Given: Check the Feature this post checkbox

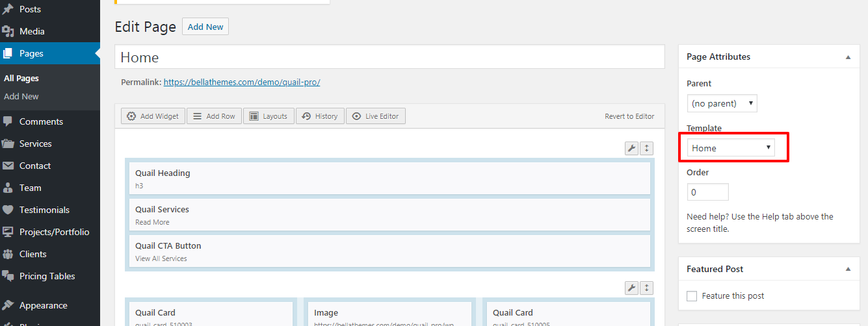Looking at the screenshot, I should click(x=692, y=296).
